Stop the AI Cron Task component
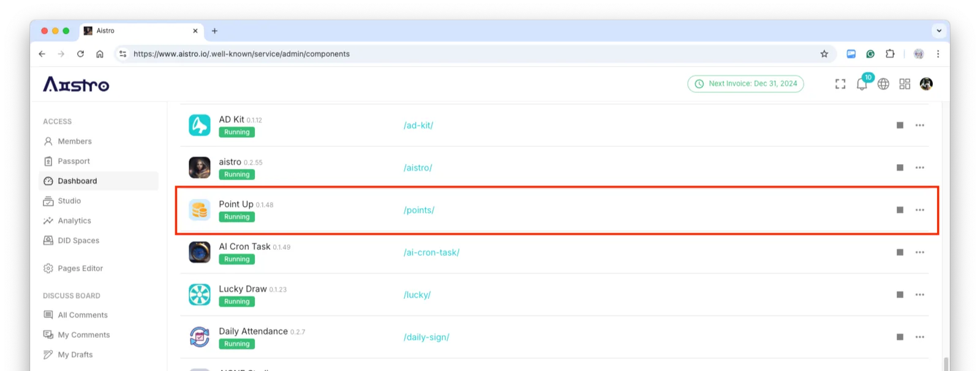980x371 pixels. (x=900, y=252)
